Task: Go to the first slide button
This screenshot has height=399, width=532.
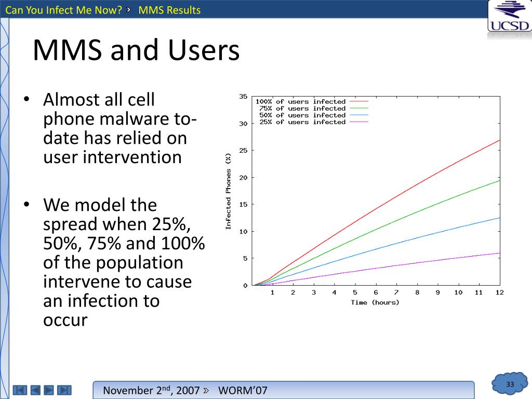Action: [20, 390]
